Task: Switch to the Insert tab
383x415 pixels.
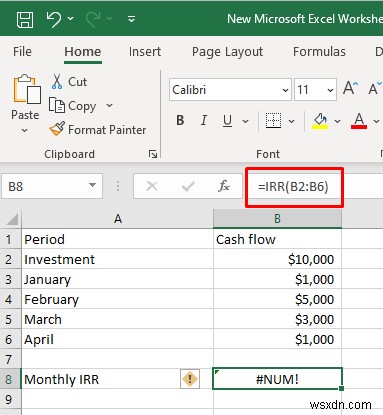Action: pyautogui.click(x=145, y=52)
